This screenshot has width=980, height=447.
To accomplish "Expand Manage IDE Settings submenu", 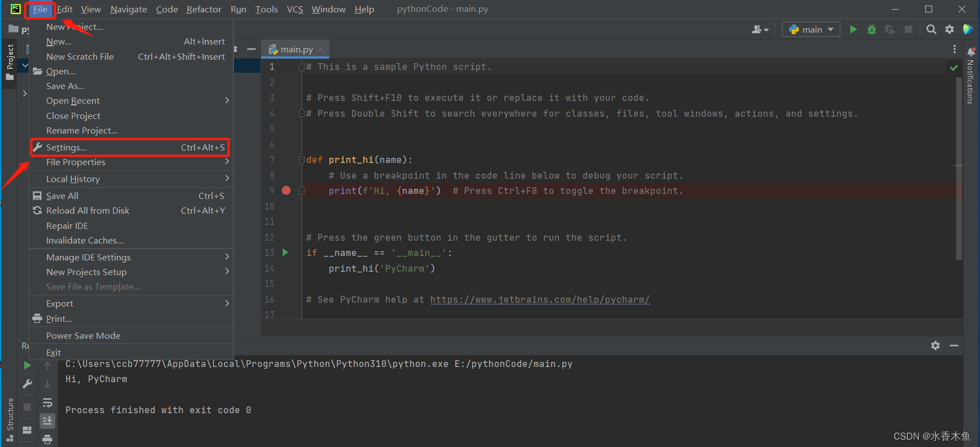I will pyautogui.click(x=131, y=258).
